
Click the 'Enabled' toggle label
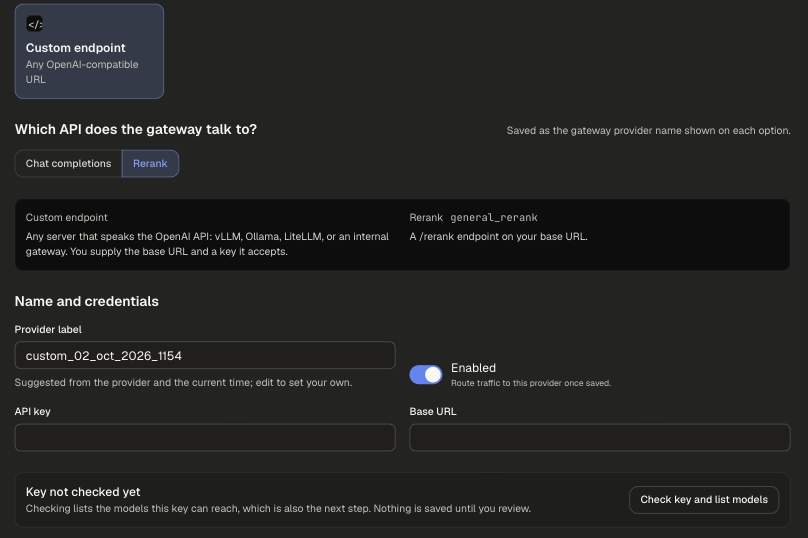click(x=473, y=367)
